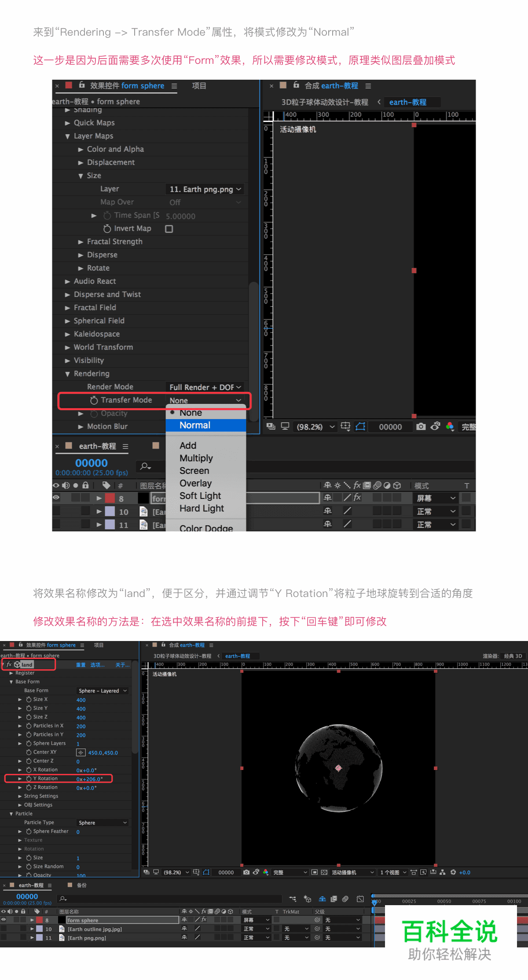The height and width of the screenshot is (980, 528).
Task: Click the graph editor icon in lower timeline
Action: [x=360, y=899]
